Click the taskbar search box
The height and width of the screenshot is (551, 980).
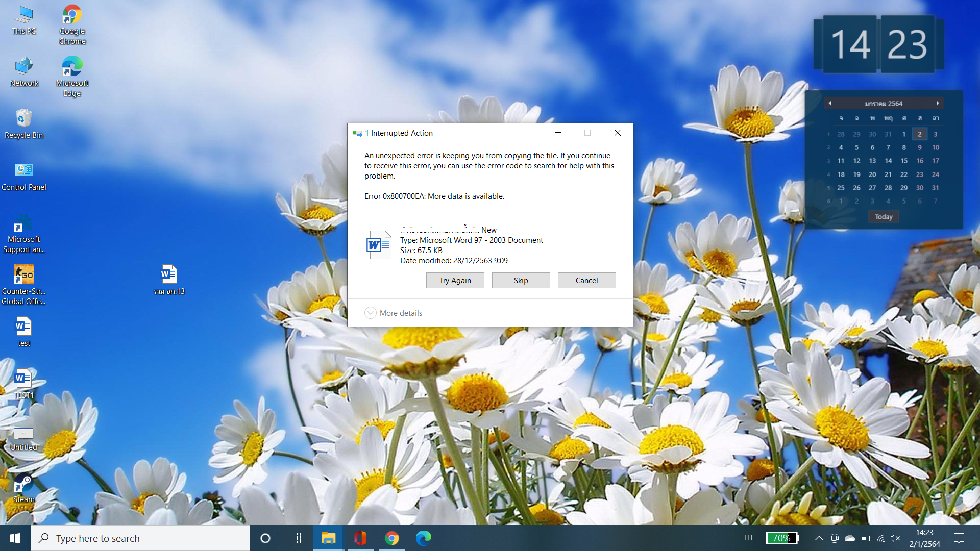pos(140,538)
